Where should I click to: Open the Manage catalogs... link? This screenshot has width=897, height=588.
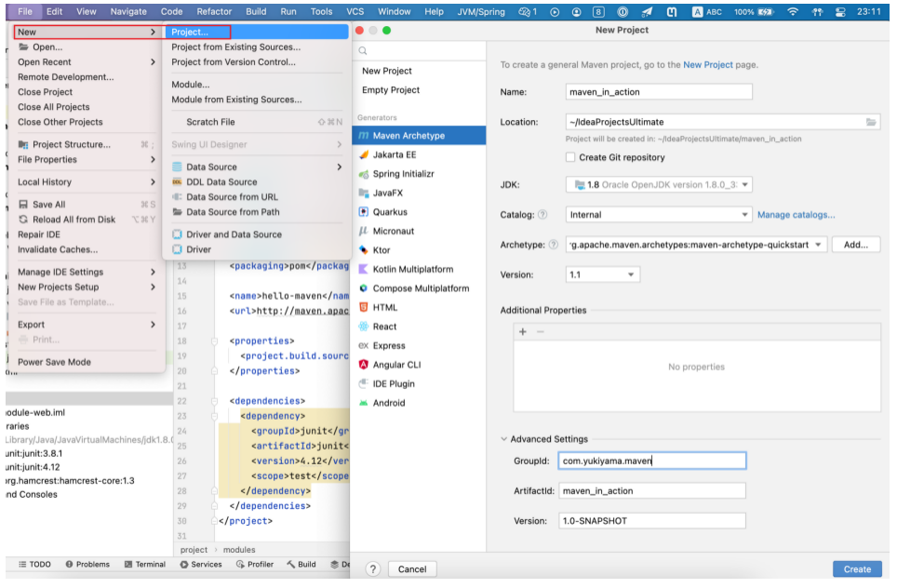(x=796, y=215)
